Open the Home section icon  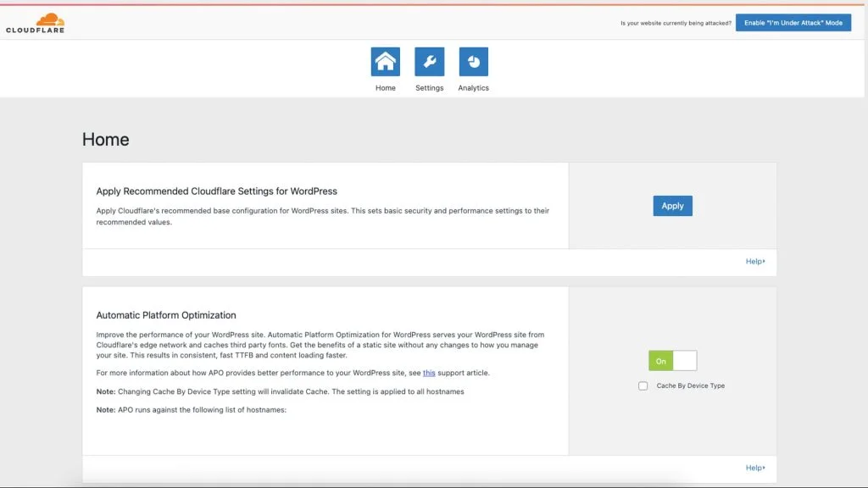pyautogui.click(x=386, y=61)
